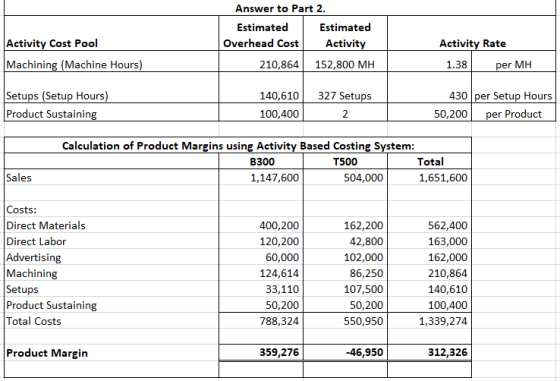The width and height of the screenshot is (560, 381).
Task: Select 'Product Sustaining' in cost pool table
Action: (x=111, y=112)
